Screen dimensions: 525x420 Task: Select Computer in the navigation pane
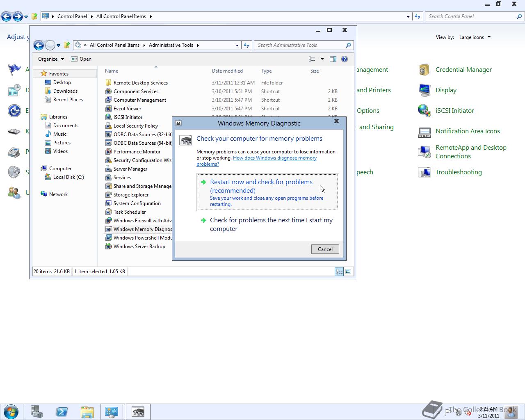[x=60, y=169]
